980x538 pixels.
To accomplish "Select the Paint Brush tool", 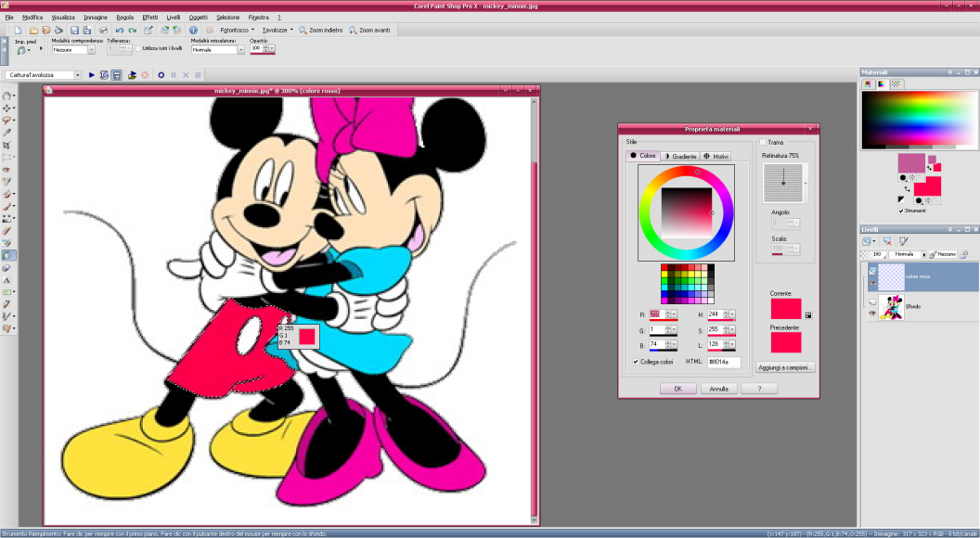I will point(6,206).
